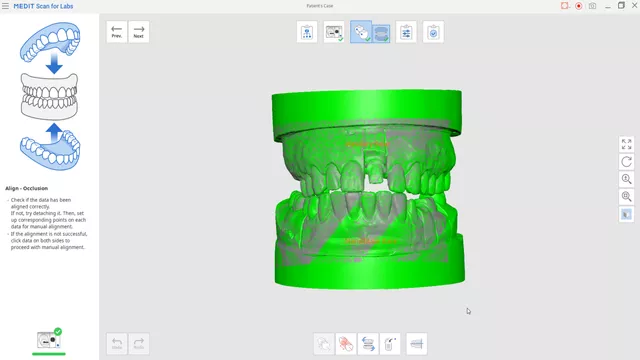Click the fit to screen view icon
This screenshot has width=640, height=360.
627,144
